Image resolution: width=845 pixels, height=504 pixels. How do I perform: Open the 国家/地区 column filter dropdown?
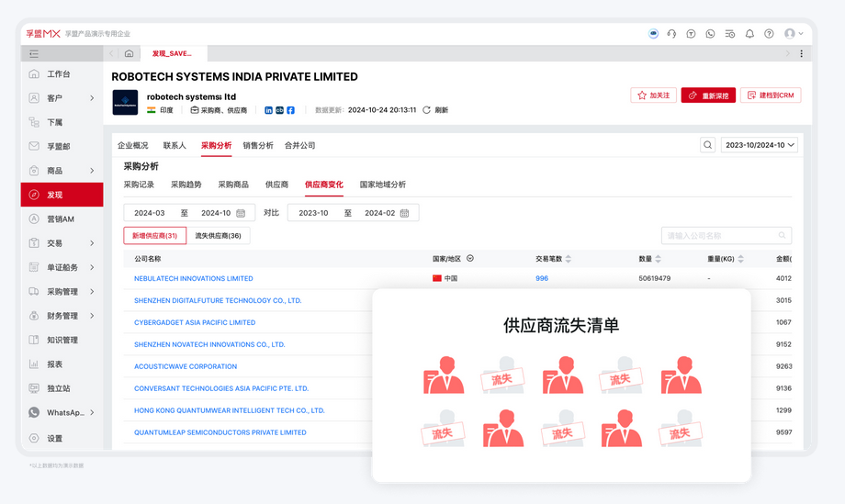[x=470, y=259]
